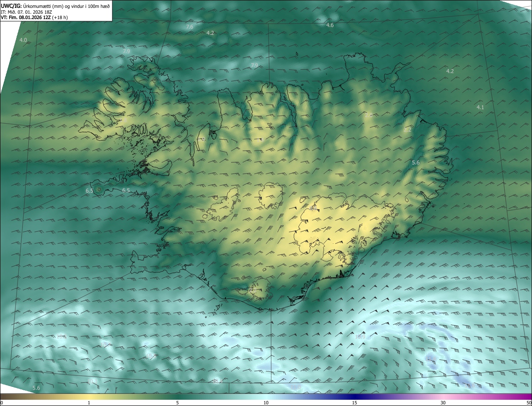Click the 'VT: Fim. 08.01.2026 12Z (+18 h)' line
532x406 pixels.
click(34, 17)
